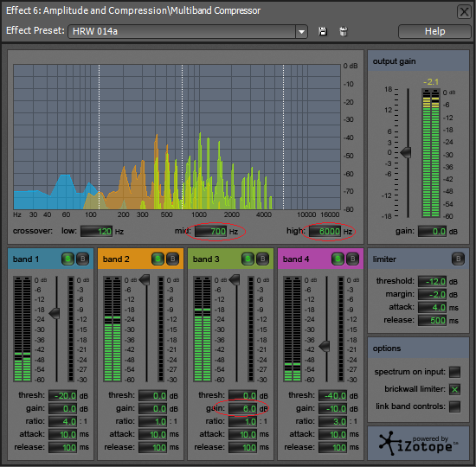Enable spectrum on input checkbox
The width and height of the screenshot is (476, 467).
coord(454,372)
